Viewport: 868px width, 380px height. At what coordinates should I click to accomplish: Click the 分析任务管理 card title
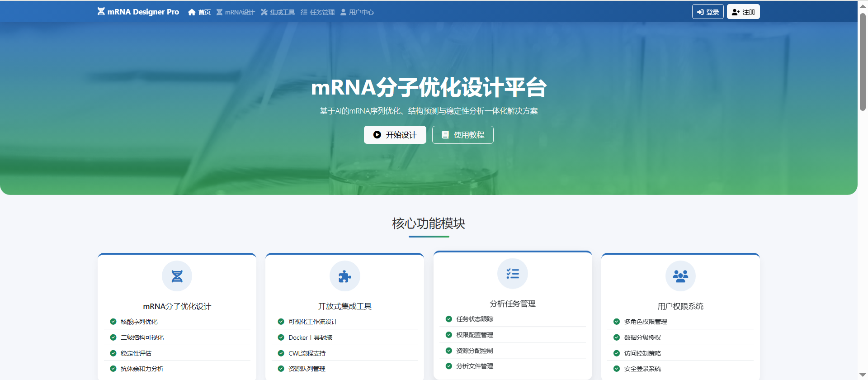coord(513,304)
